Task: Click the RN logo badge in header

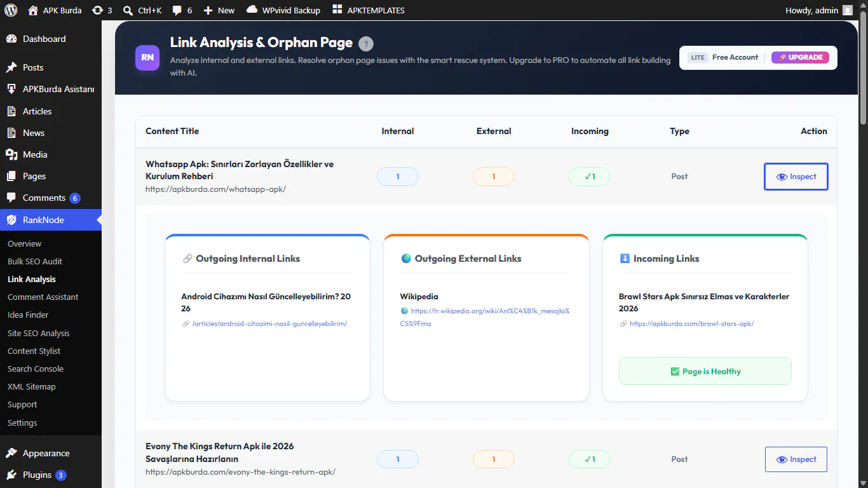Action: (x=147, y=57)
